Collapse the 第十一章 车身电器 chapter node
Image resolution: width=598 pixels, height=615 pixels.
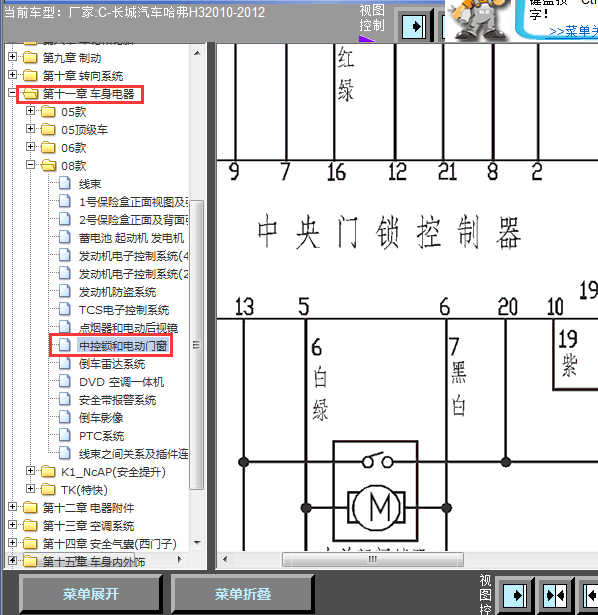(x=13, y=93)
